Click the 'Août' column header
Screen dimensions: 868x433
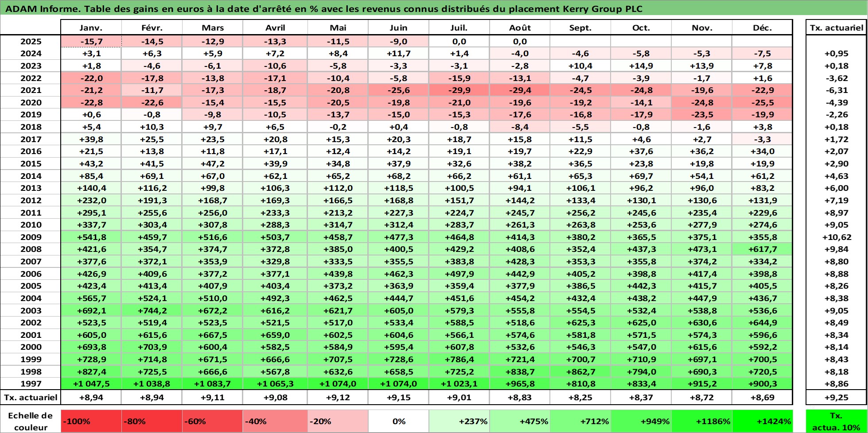520,27
